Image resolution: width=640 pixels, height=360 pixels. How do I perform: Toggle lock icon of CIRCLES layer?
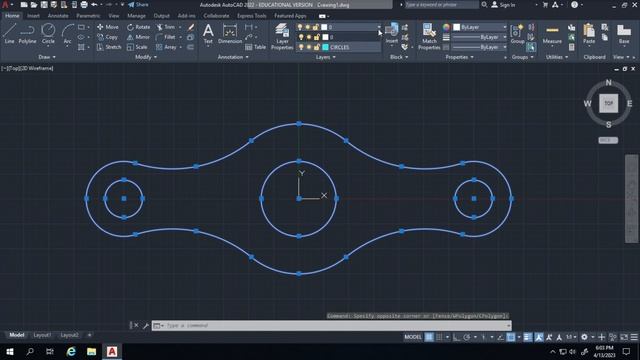pyautogui.click(x=316, y=47)
